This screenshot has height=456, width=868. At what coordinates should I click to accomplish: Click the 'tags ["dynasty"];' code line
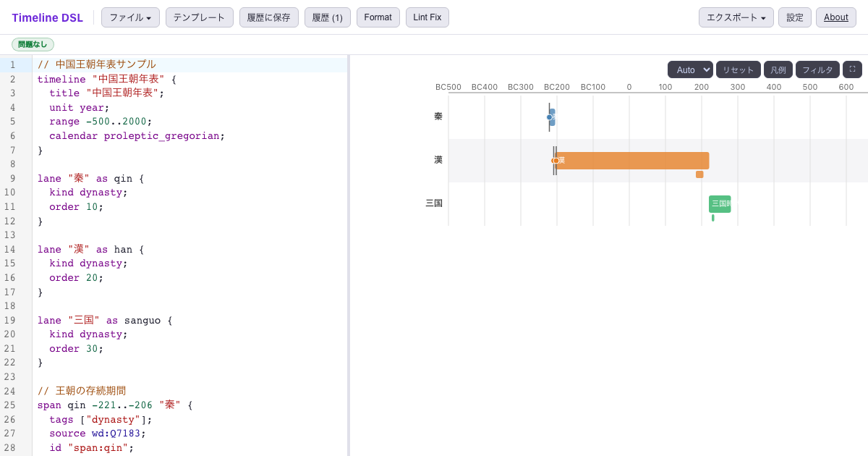click(101, 419)
